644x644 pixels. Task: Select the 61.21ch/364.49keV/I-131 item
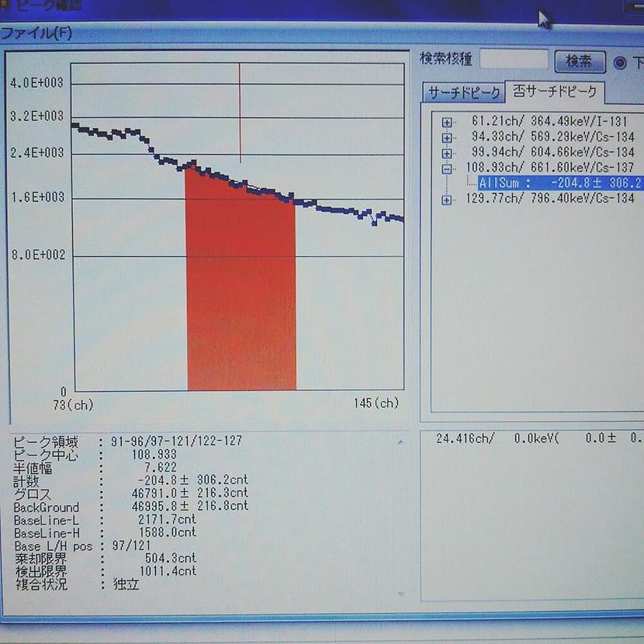coord(555,122)
